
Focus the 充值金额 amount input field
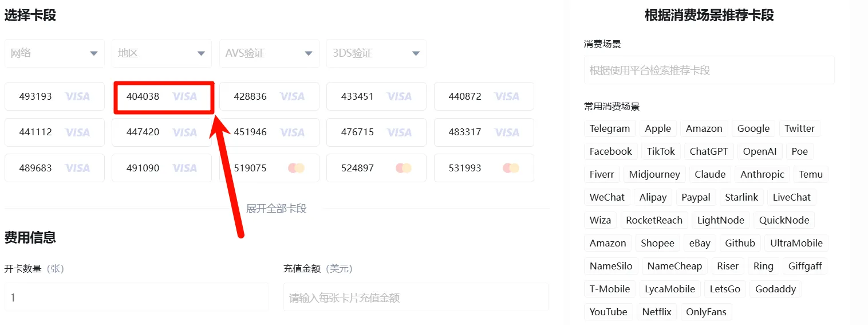(416, 297)
